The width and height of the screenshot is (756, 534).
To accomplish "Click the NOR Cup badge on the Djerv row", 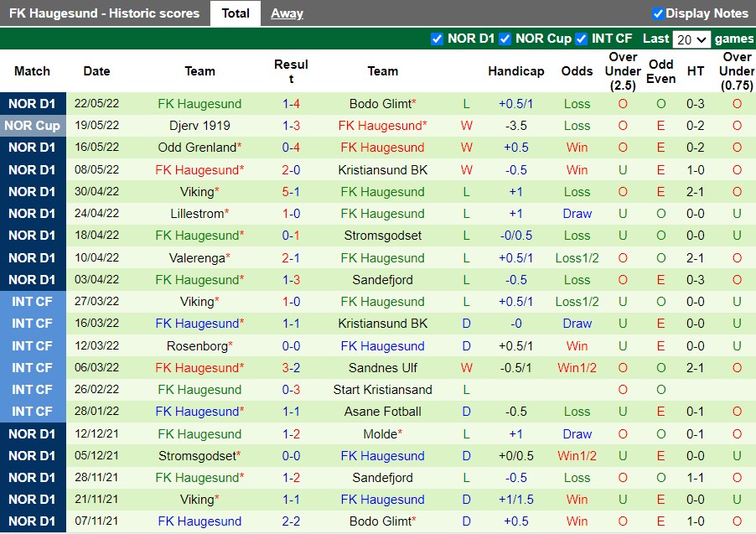I will coord(32,126).
